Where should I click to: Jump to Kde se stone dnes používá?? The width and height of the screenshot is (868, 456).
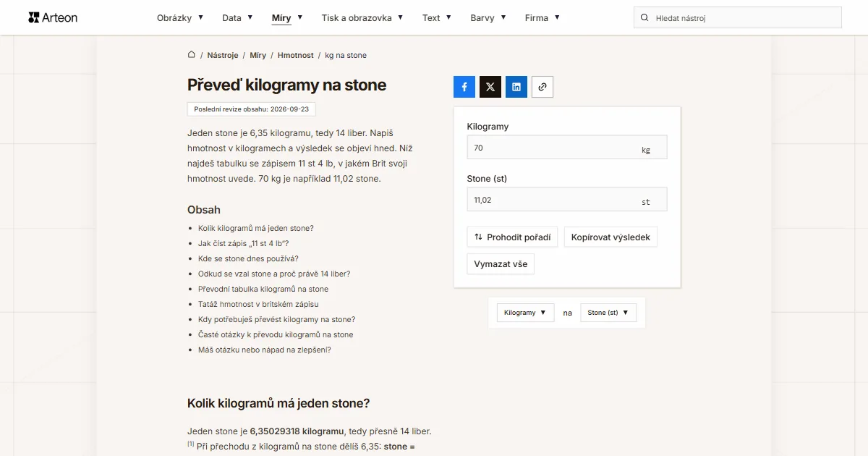pos(248,258)
